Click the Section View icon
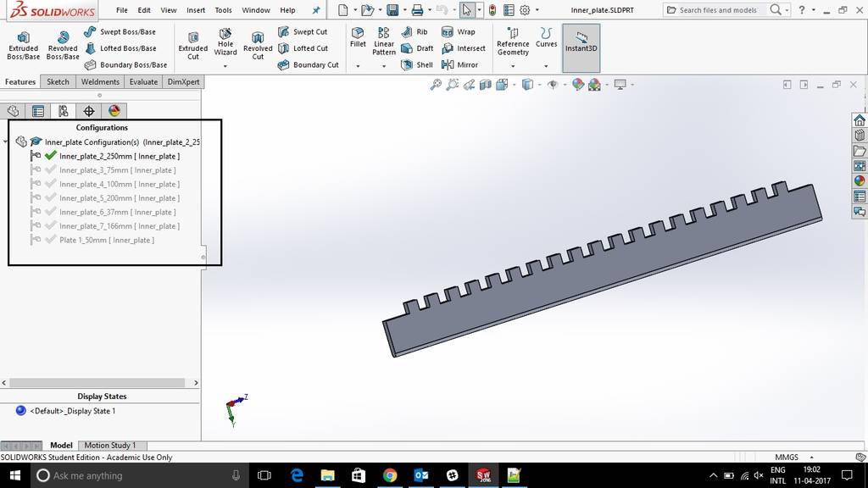Viewport: 868px width, 488px height. coord(485,85)
